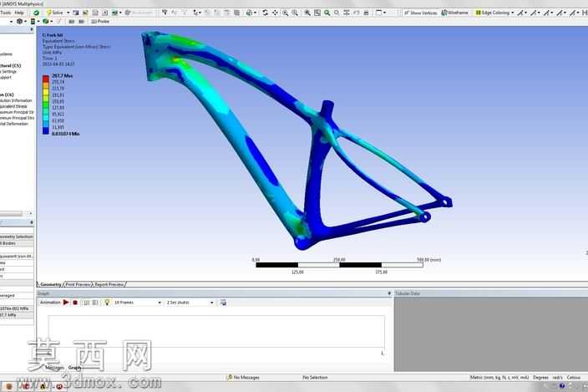Image resolution: width=588 pixels, height=392 pixels.
Task: Export the animation video file
Action: 223,303
